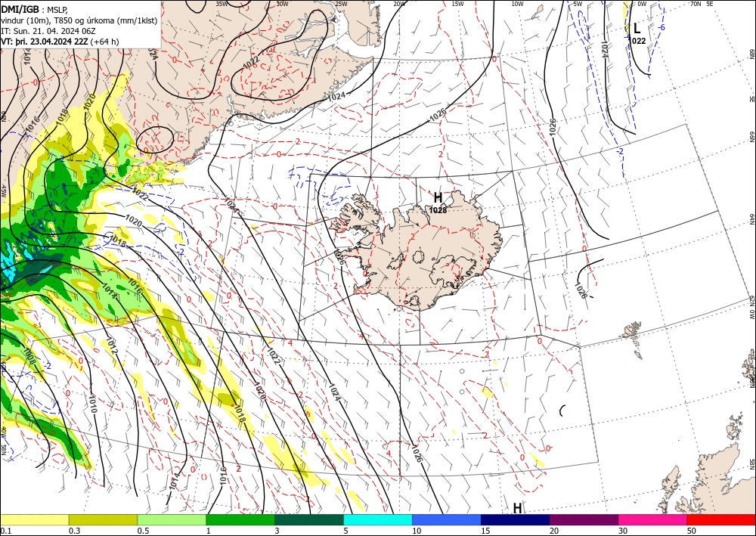The image size is (756, 536).
Task: Select the red 50+ legend swatch
Action: click(x=721, y=519)
